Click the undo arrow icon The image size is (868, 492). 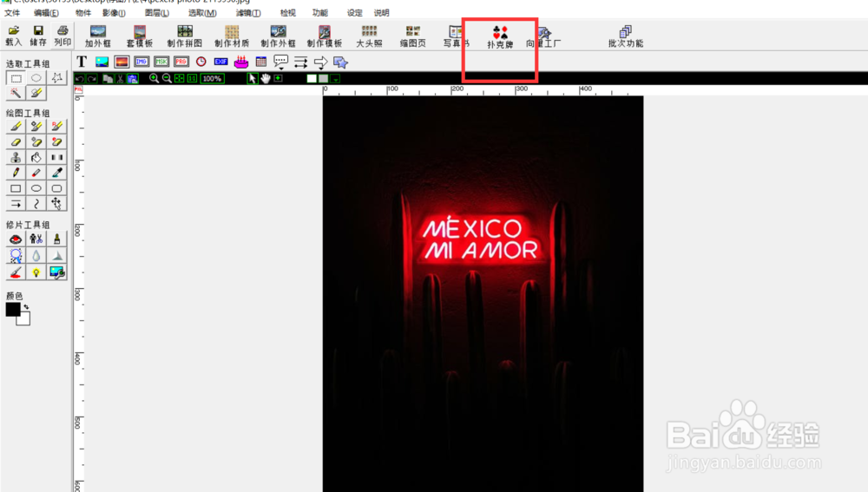80,79
